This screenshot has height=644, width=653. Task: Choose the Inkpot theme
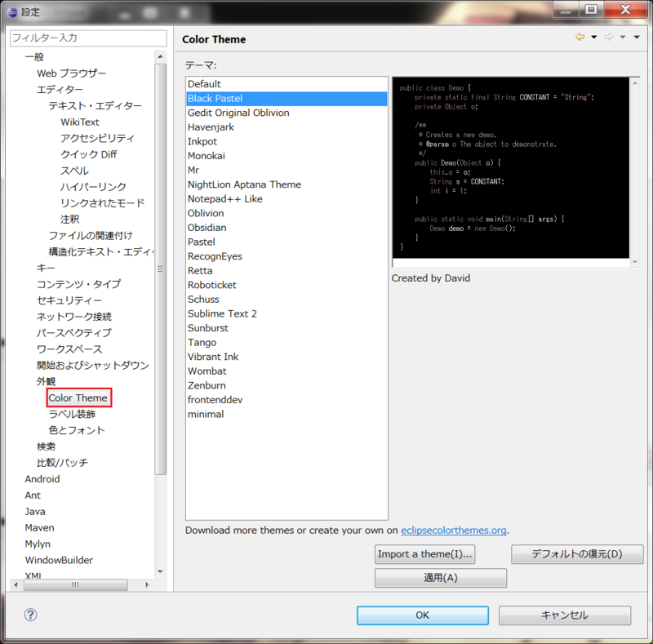point(287,142)
